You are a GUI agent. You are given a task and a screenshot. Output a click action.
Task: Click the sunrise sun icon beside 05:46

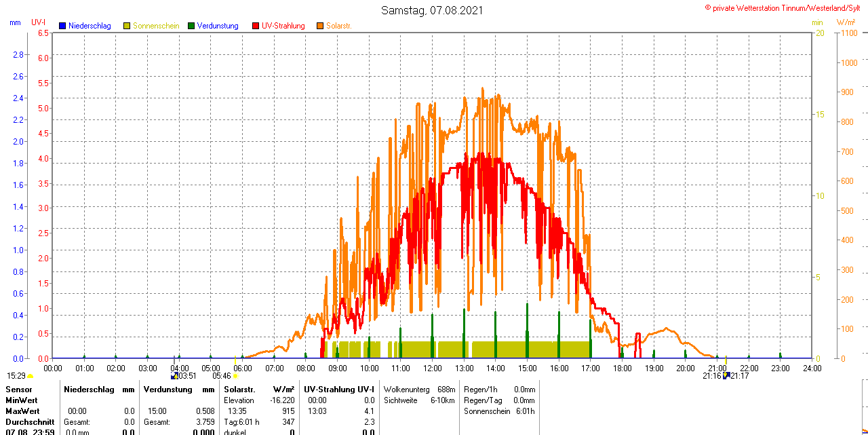pos(235,376)
